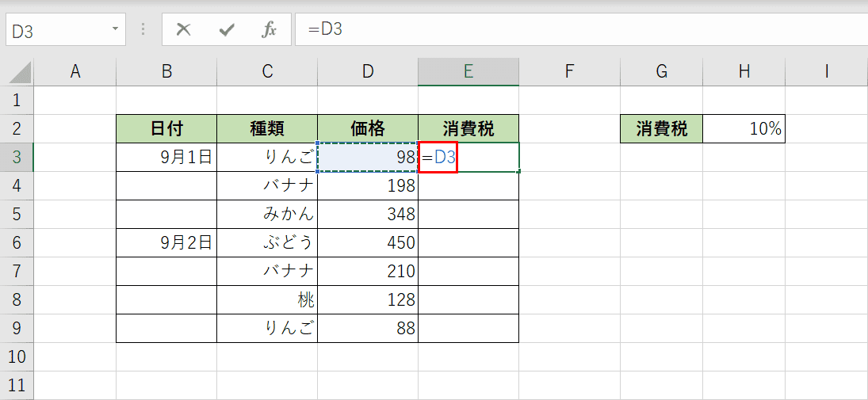868x400 pixels.
Task: Select column A header
Action: pyautogui.click(x=75, y=72)
